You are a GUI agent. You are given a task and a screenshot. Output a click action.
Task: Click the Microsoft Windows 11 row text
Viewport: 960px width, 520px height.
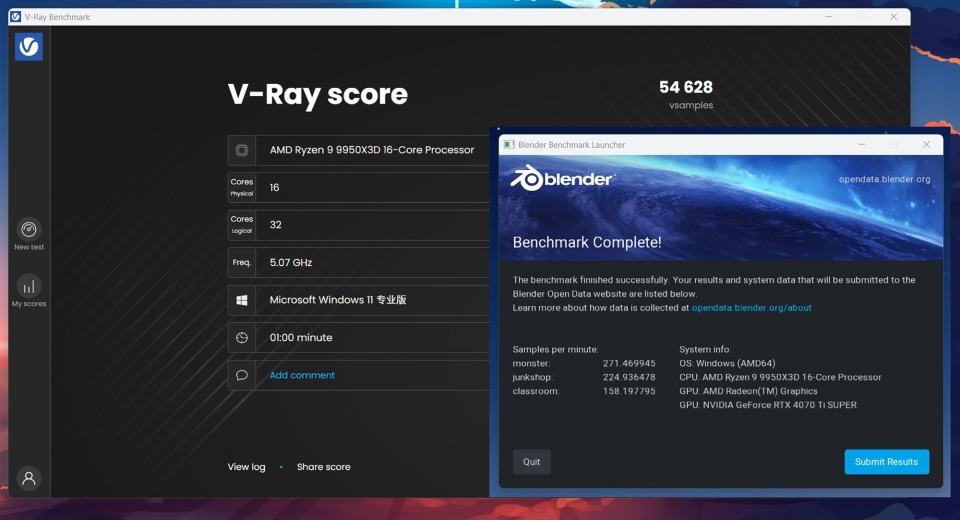[x=338, y=300]
